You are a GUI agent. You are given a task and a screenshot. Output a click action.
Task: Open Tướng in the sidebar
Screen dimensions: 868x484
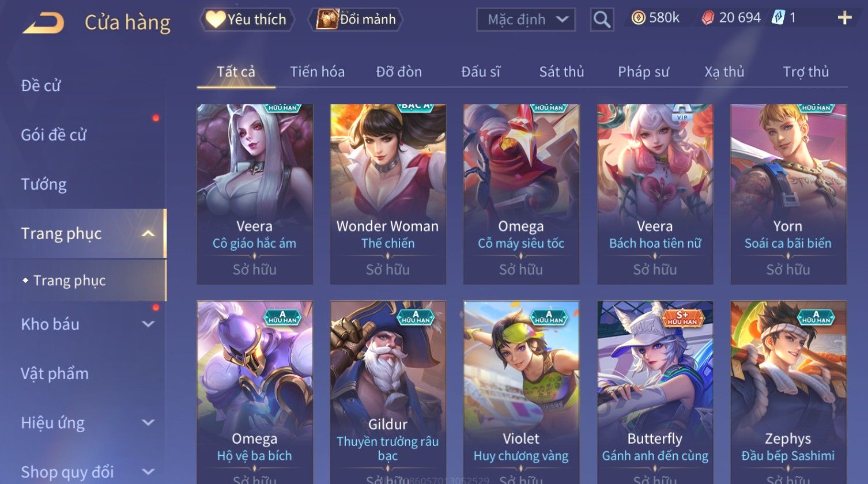click(x=44, y=184)
